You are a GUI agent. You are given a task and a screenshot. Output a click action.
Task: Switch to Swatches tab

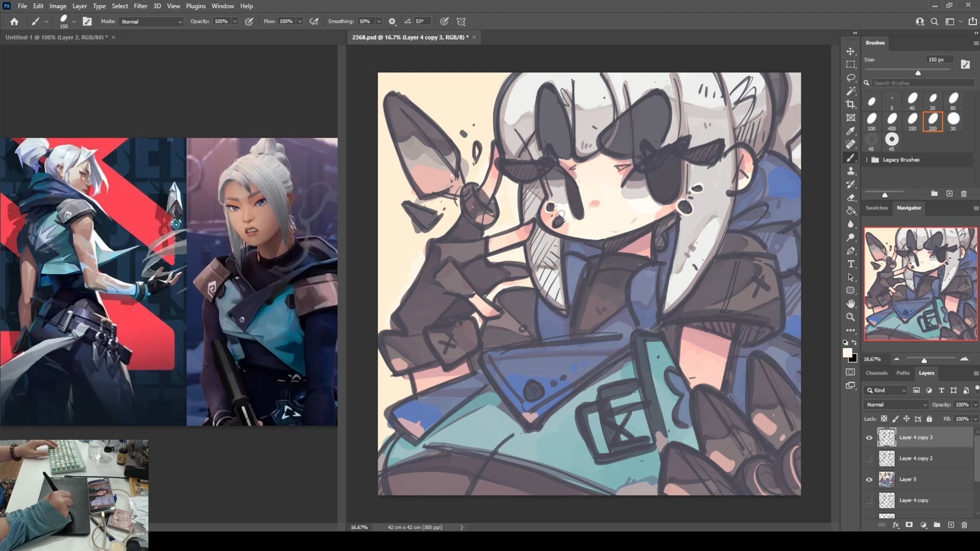coord(876,208)
